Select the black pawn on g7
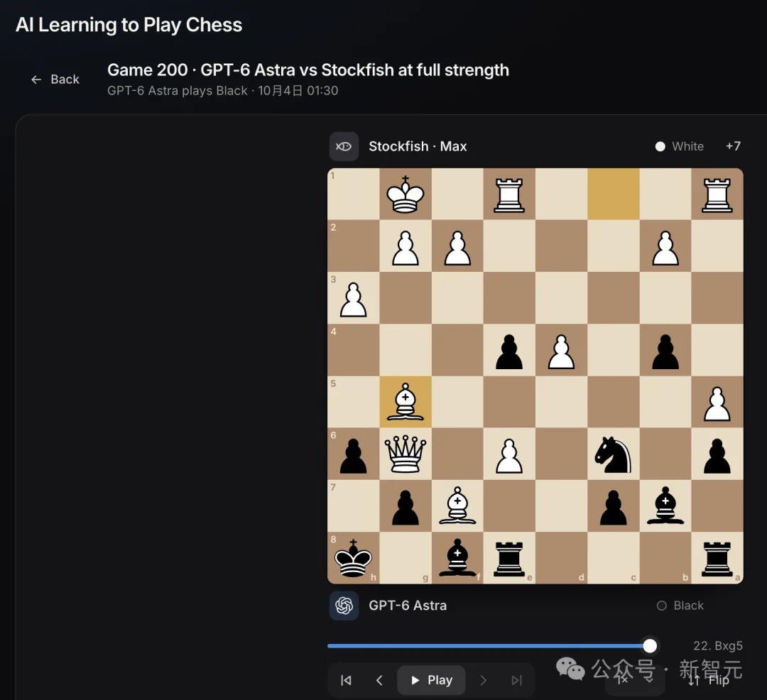This screenshot has height=700, width=767. [x=406, y=508]
